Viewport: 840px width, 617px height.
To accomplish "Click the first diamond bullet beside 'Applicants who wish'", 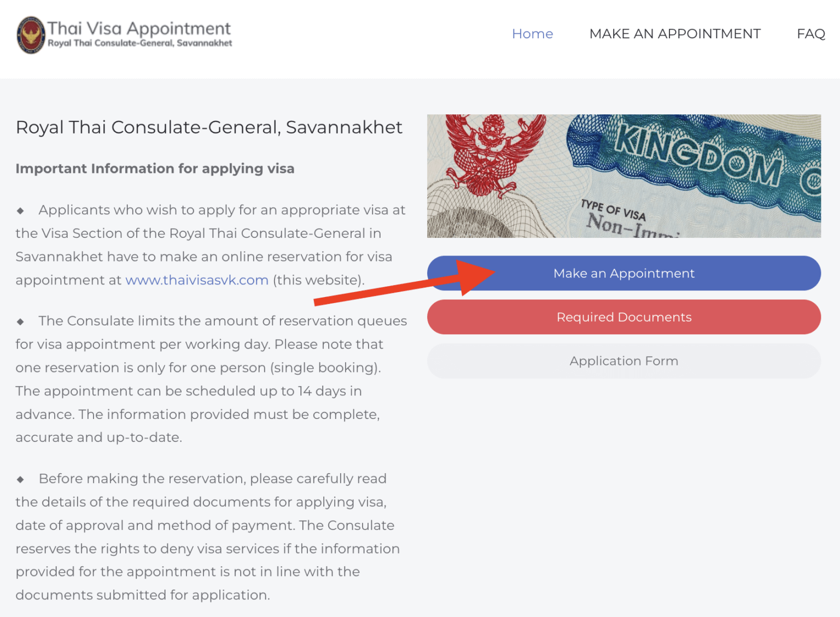I will click(20, 211).
